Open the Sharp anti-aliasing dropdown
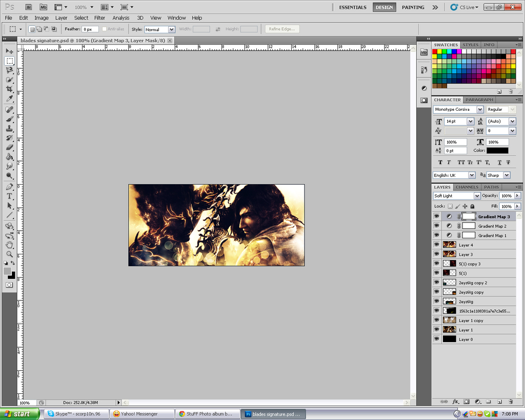 coord(507,175)
